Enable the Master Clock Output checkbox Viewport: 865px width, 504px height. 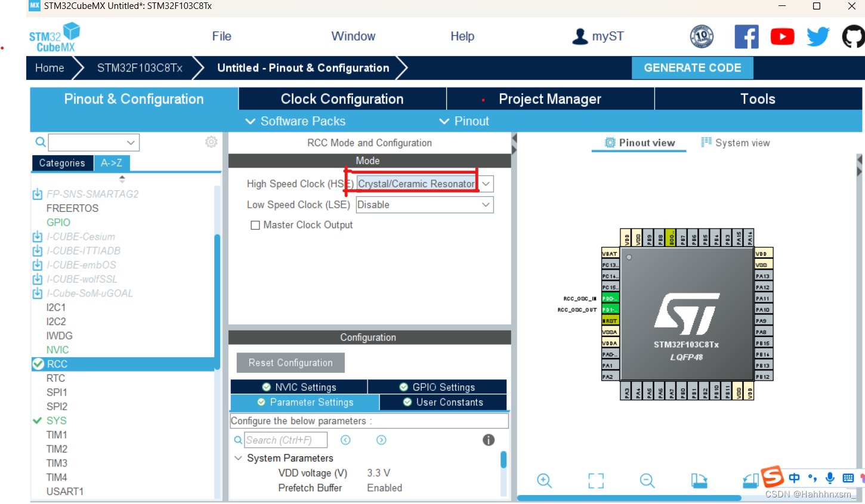click(255, 225)
